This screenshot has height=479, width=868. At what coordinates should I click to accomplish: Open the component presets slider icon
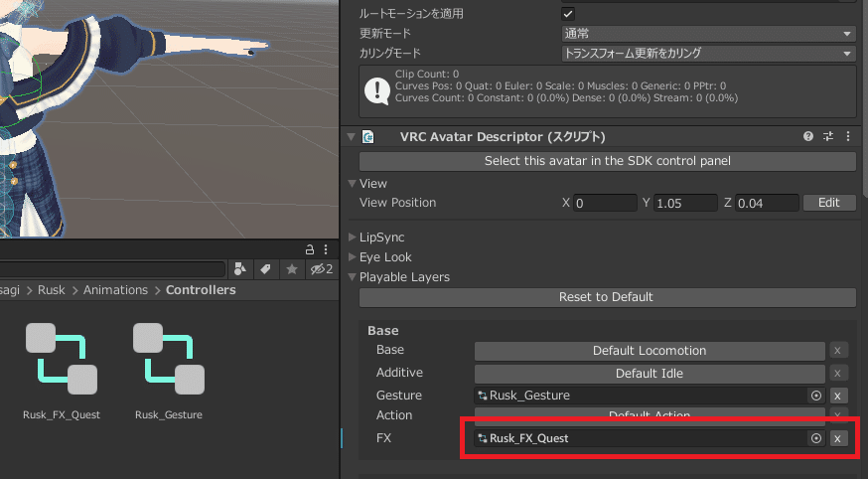(828, 136)
